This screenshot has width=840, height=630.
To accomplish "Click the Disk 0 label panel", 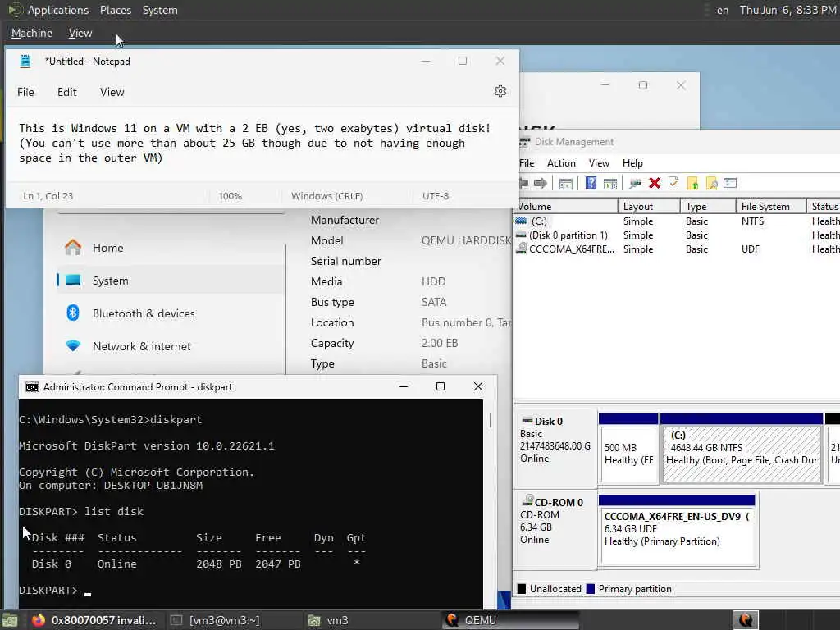I will tap(555, 447).
